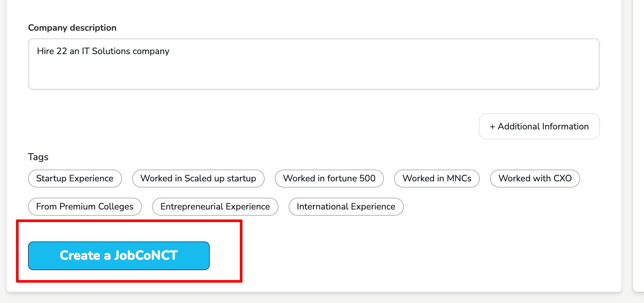644x303 pixels.
Task: Click the plus sign before "Additional Information"
Action: click(x=491, y=126)
